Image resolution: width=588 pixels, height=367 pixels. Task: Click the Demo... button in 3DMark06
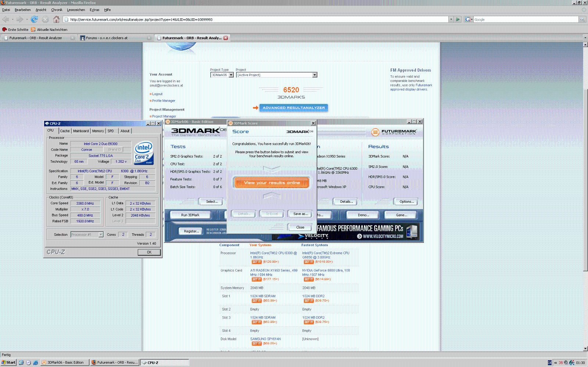[x=363, y=215]
